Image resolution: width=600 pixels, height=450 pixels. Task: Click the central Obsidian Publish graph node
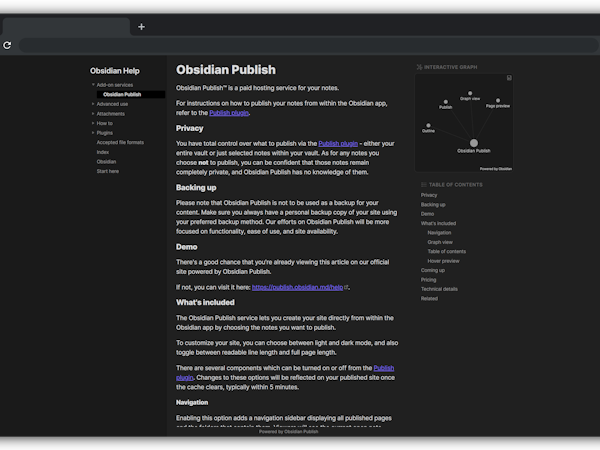coord(474,143)
